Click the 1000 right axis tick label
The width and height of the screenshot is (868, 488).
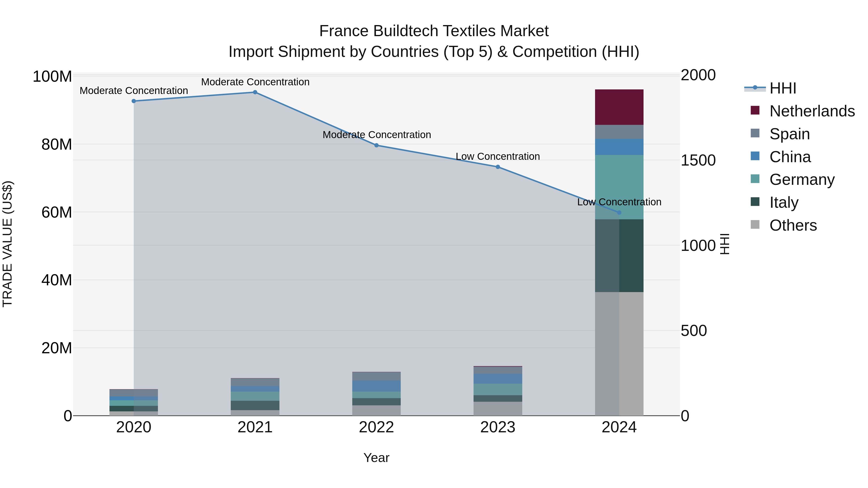point(698,246)
